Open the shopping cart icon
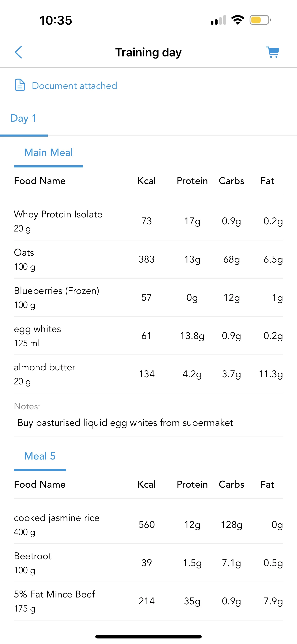 (273, 52)
